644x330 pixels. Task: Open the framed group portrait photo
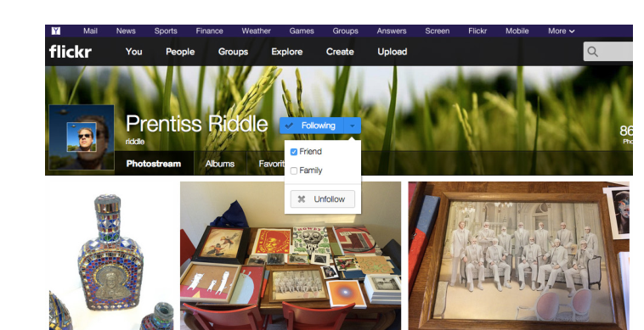pyautogui.click(x=518, y=256)
